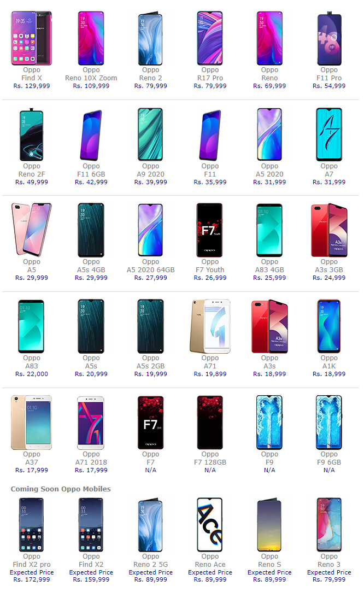
Task: Open the Oppo Find X phone image
Action: (31, 38)
